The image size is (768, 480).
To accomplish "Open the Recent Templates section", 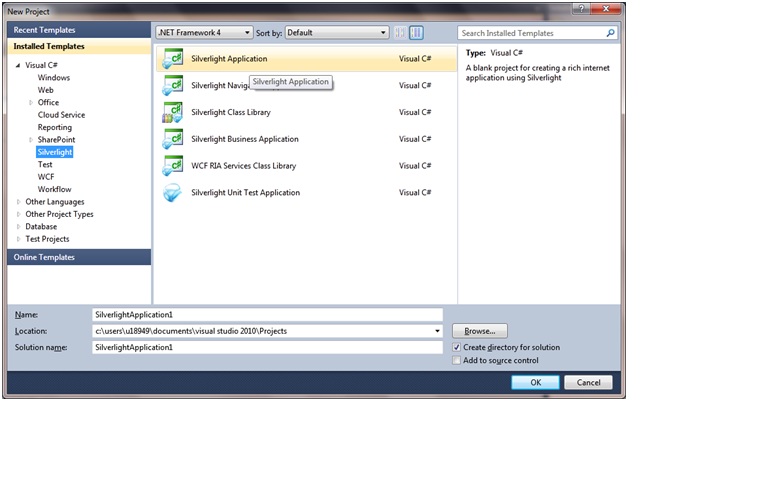I will click(x=79, y=31).
